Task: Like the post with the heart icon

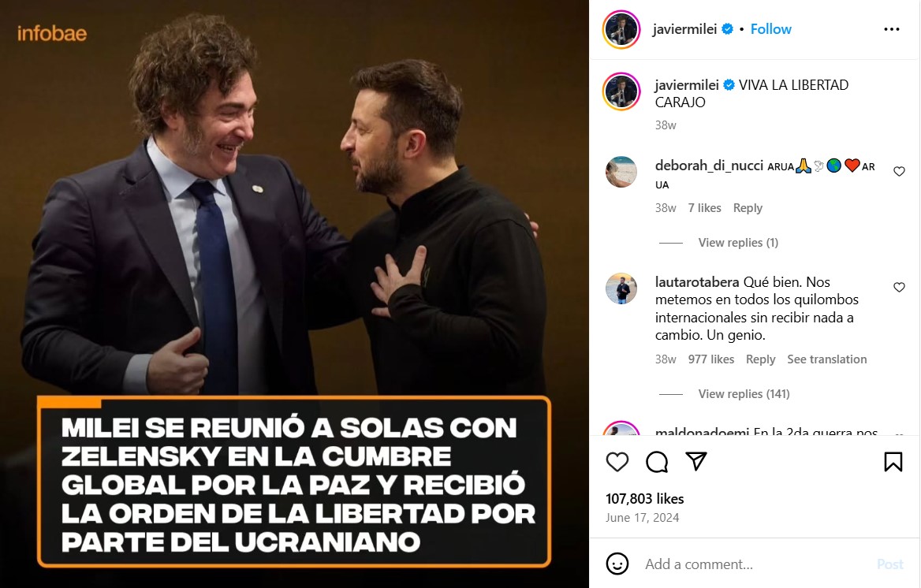Action: 617,462
